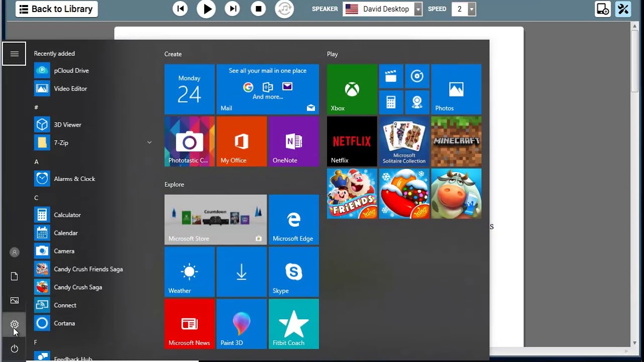Skip to next with the forward button
The height and width of the screenshot is (362, 644).
point(232,9)
